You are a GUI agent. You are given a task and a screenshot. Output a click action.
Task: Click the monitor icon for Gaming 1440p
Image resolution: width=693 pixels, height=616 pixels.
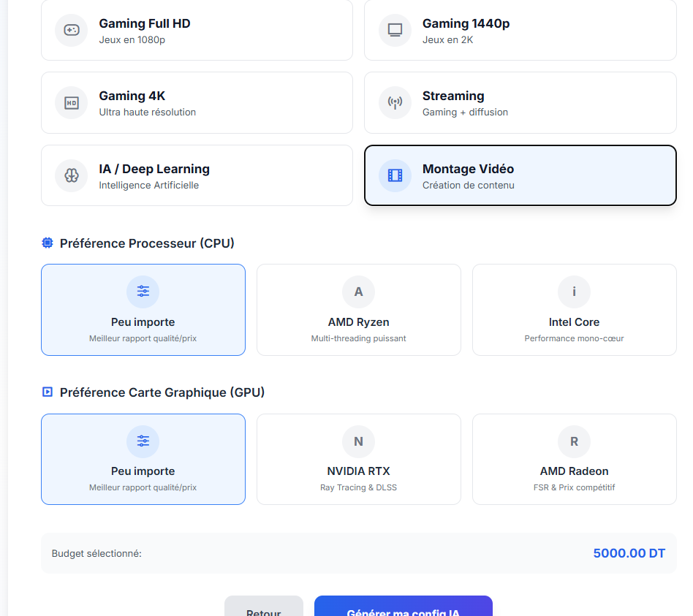395,30
